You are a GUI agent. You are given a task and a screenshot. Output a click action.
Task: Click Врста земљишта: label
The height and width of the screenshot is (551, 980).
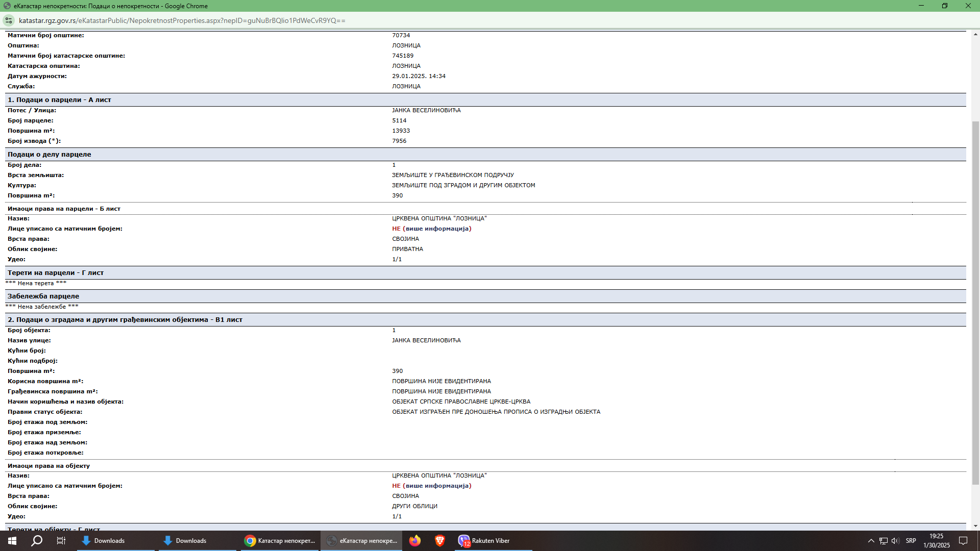[36, 176]
